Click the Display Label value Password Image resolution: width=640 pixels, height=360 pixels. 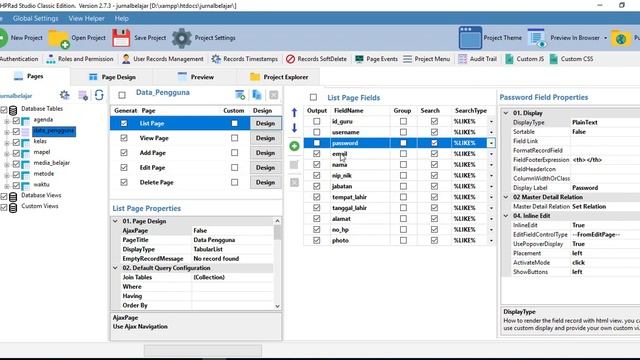click(x=585, y=188)
